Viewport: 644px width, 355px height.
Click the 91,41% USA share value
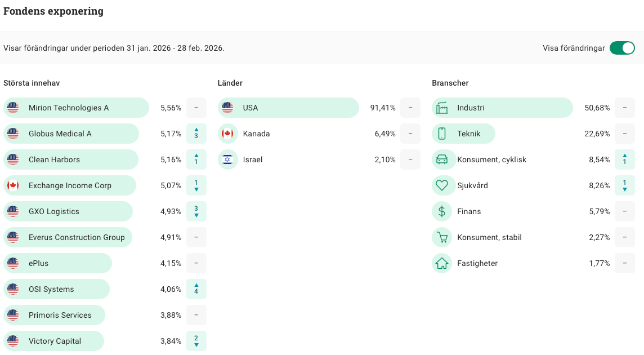383,108
